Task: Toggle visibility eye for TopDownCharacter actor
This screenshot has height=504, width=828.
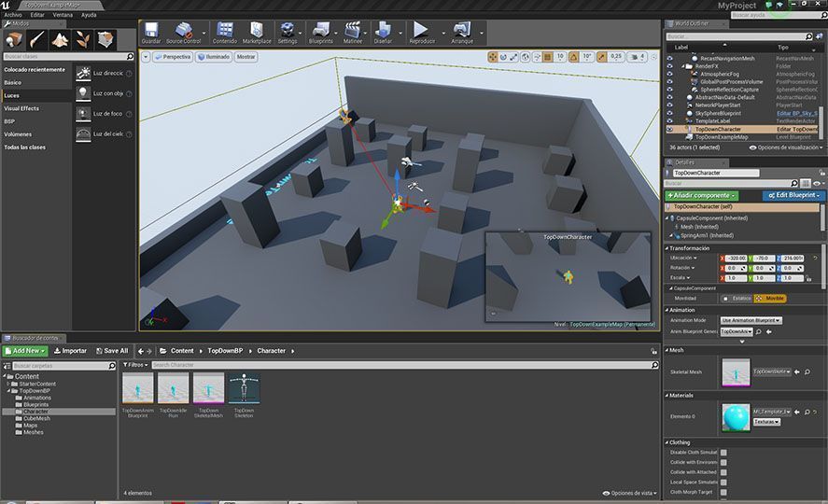Action: [669, 129]
